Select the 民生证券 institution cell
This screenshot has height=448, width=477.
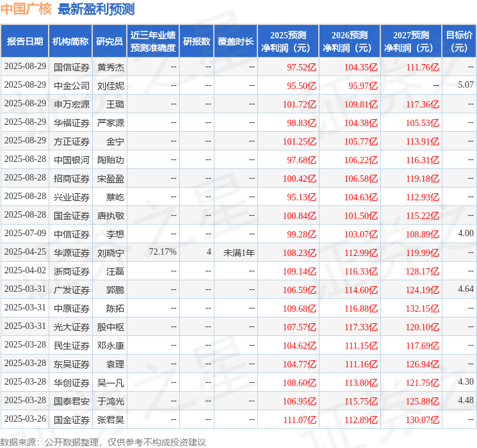[72, 345]
